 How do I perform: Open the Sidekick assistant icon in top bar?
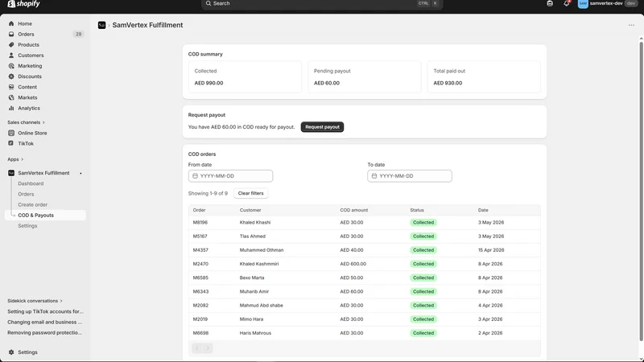(550, 3)
